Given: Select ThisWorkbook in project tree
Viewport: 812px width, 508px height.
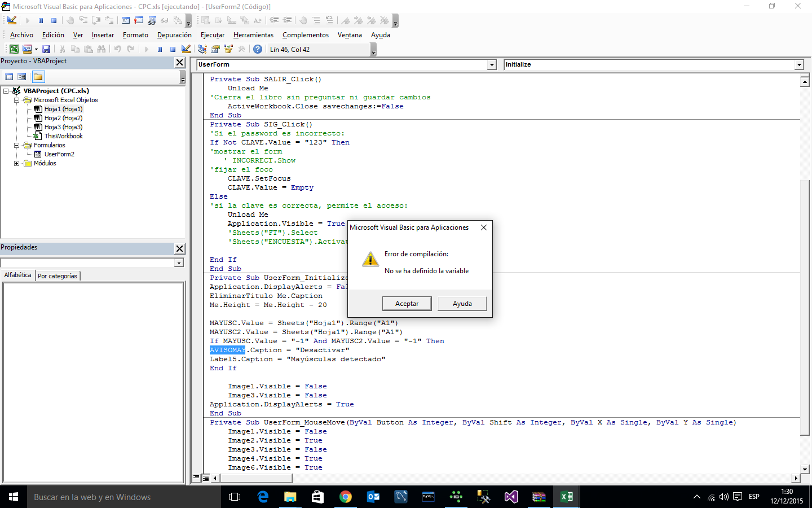Looking at the screenshot, I should click(x=63, y=136).
